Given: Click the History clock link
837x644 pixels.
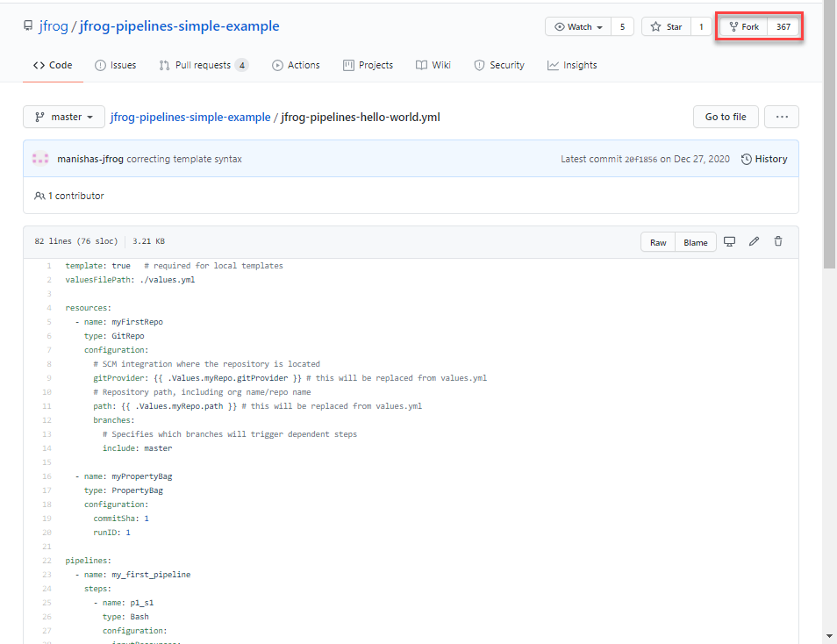Looking at the screenshot, I should 763,159.
